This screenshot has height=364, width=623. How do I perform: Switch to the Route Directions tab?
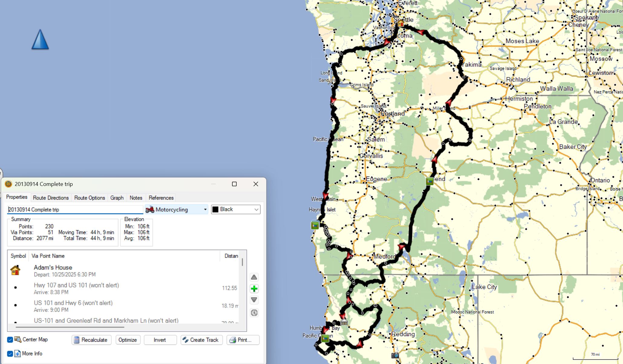51,198
